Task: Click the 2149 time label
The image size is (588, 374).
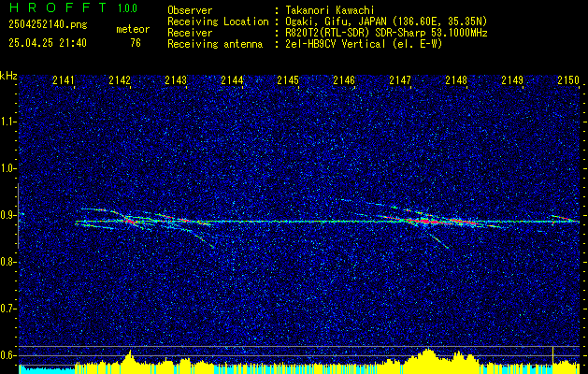Action: tap(512, 80)
